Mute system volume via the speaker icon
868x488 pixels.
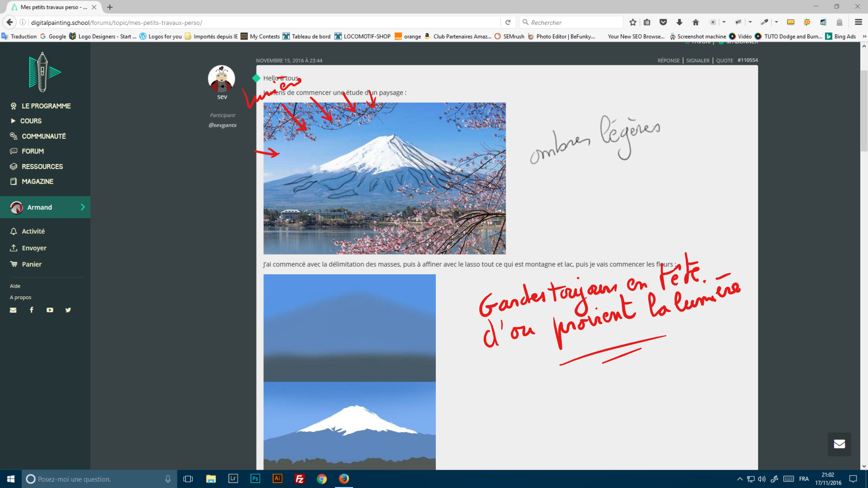[762, 479]
